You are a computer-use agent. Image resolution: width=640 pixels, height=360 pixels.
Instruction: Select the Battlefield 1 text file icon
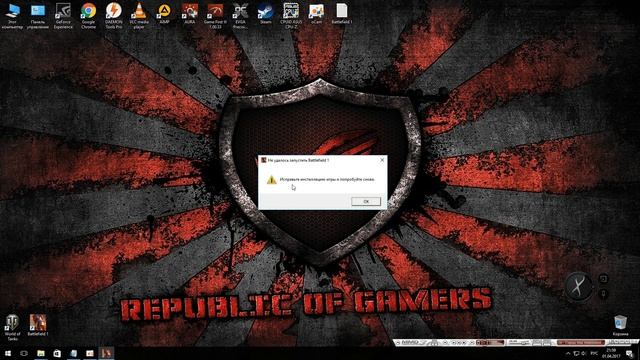(342, 13)
